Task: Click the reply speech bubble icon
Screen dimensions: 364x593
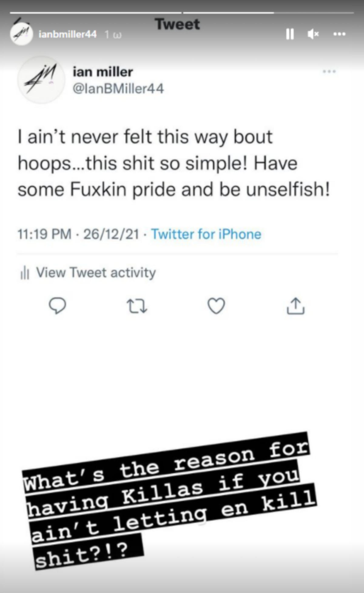Action: pos(58,306)
